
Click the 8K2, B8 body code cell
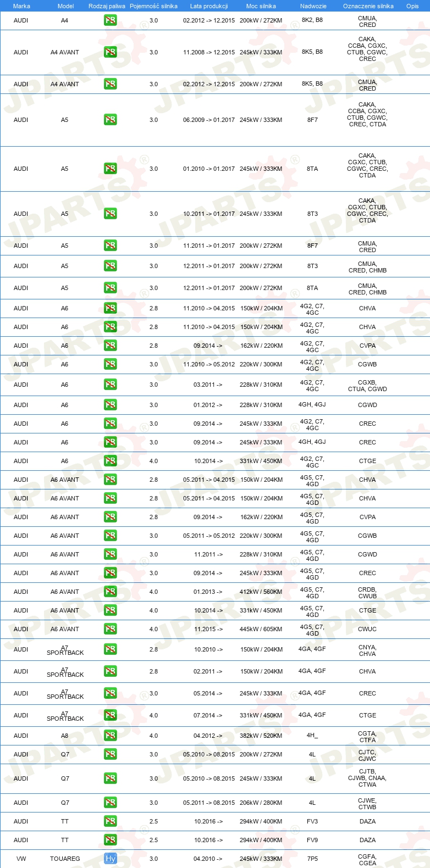(x=312, y=20)
